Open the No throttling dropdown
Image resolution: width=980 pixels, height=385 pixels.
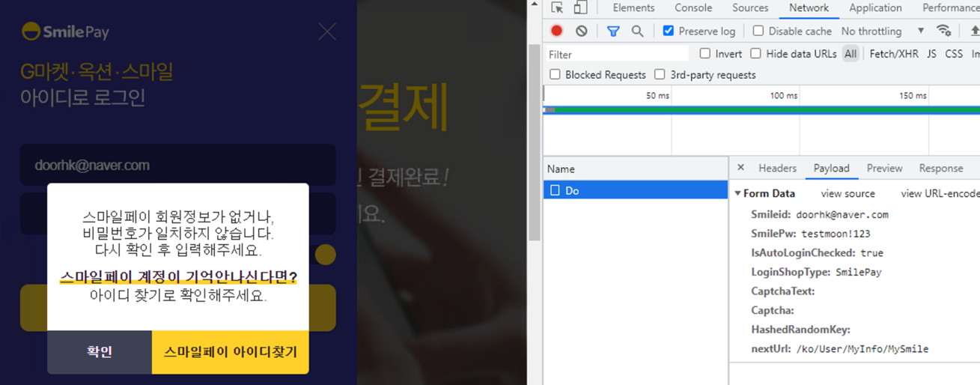883,31
